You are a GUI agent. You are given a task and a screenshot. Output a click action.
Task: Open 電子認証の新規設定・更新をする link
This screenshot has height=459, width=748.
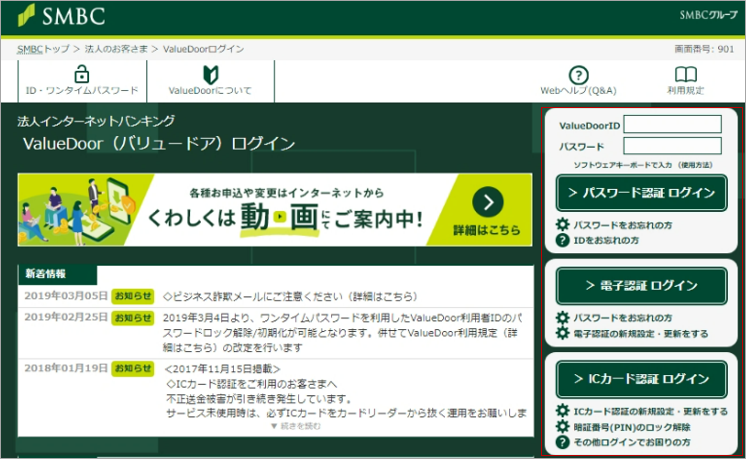[x=641, y=334]
